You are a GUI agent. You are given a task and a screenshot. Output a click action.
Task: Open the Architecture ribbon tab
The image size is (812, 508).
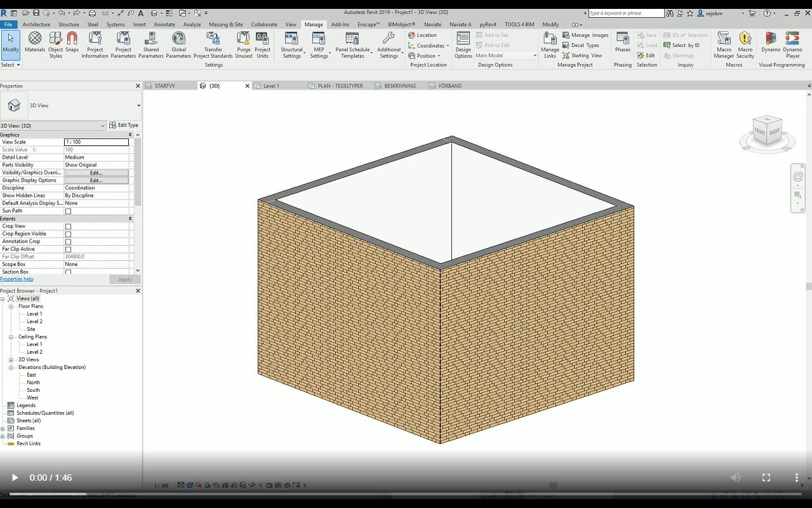tap(36, 25)
